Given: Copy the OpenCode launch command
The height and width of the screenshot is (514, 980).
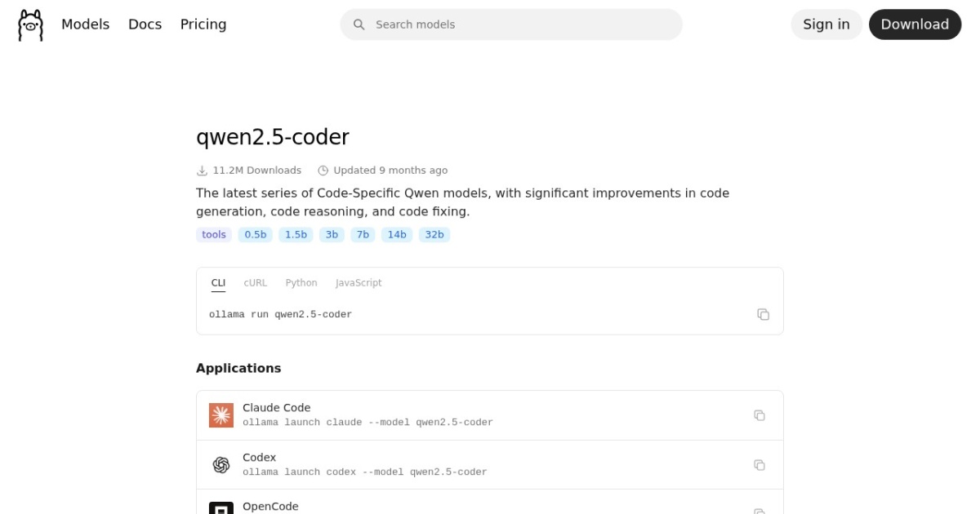Looking at the screenshot, I should (759, 509).
